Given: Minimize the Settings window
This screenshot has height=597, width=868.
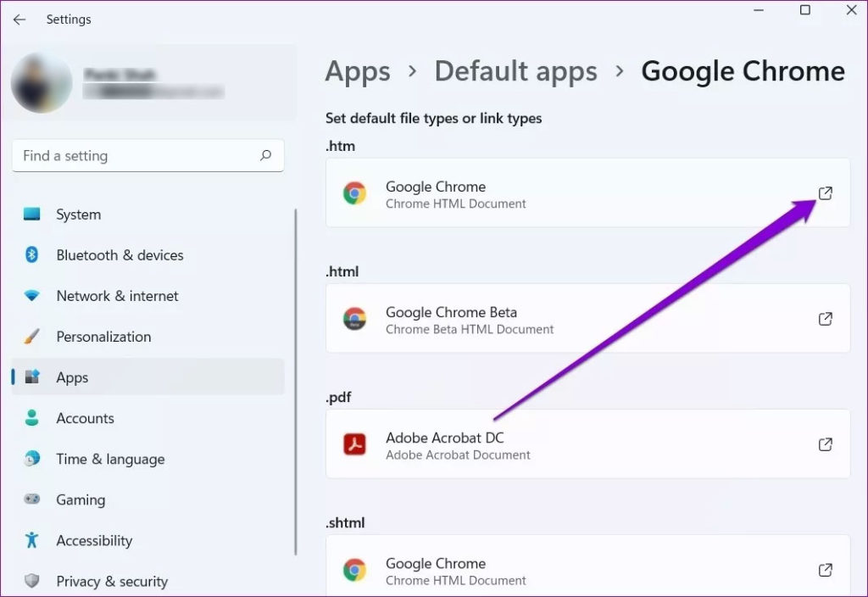Looking at the screenshot, I should click(759, 10).
